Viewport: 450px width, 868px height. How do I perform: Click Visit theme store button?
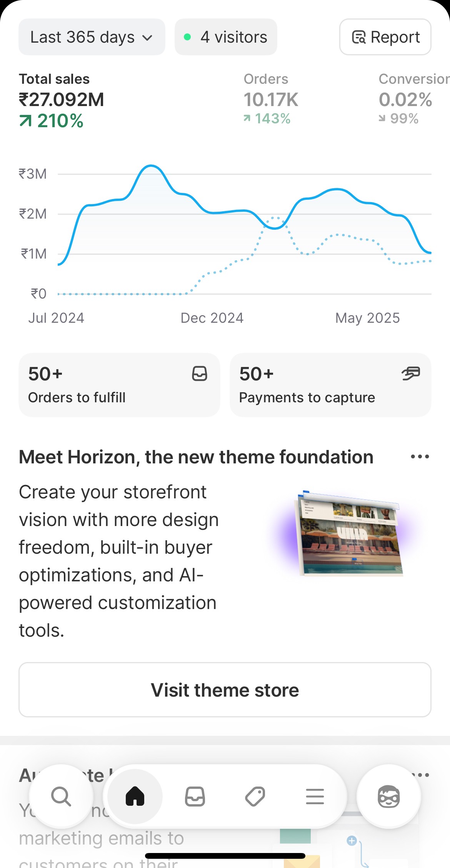(x=225, y=690)
